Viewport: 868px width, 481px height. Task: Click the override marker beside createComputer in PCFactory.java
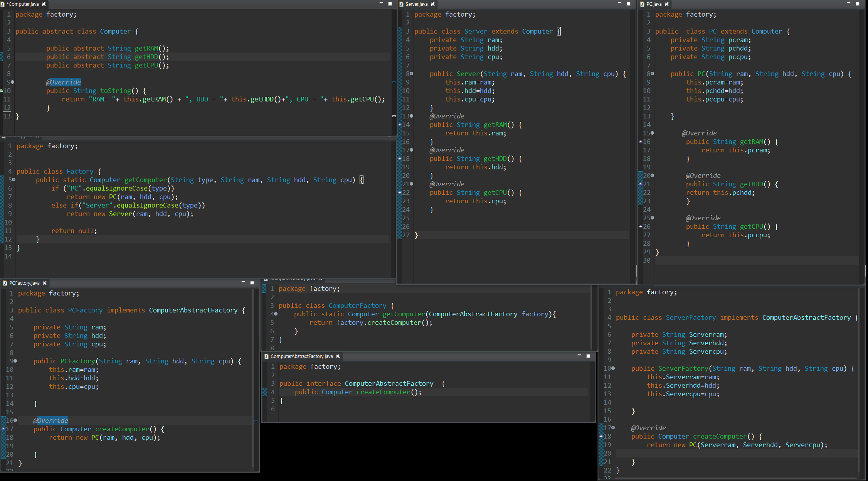(x=3, y=429)
